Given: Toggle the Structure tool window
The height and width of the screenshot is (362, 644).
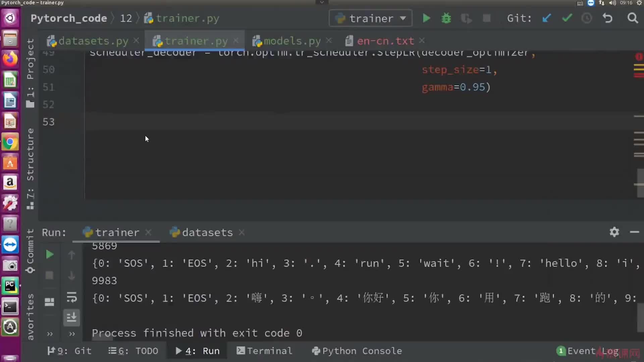Looking at the screenshot, I should [x=30, y=169].
